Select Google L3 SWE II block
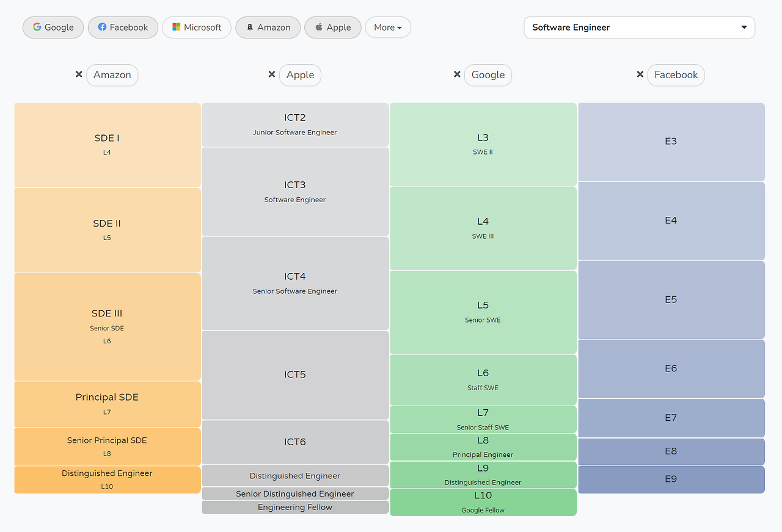The image size is (782, 532). click(x=483, y=144)
